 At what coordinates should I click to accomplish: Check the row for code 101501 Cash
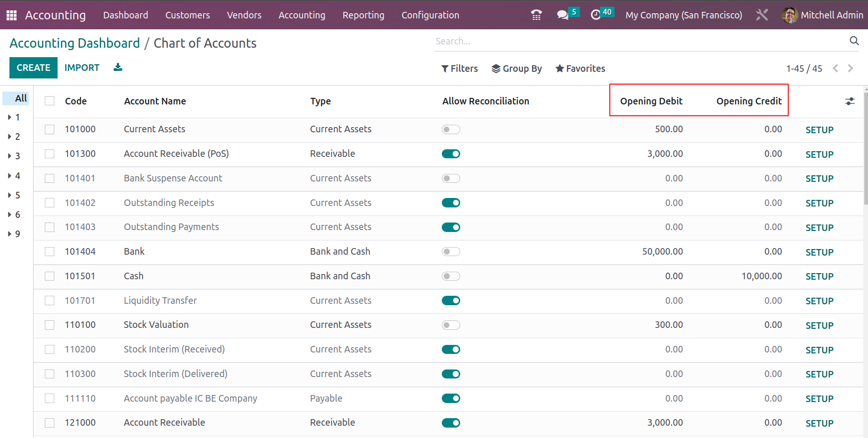coord(50,276)
